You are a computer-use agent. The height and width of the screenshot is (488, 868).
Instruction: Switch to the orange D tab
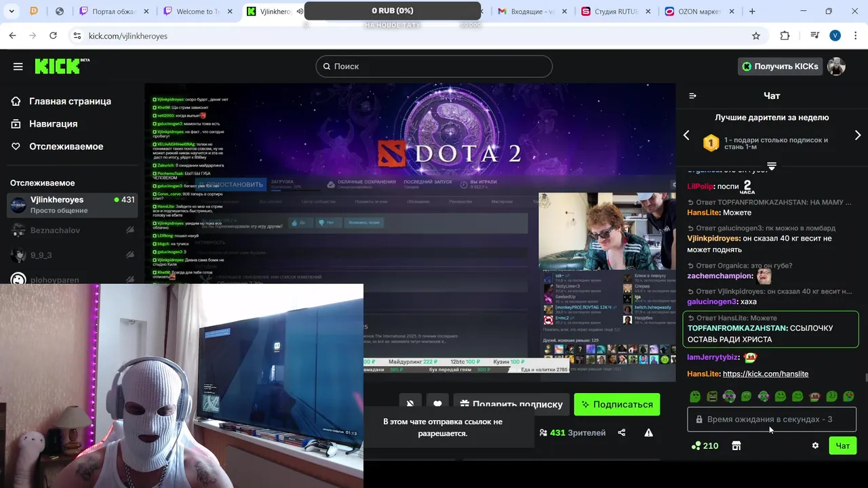(34, 12)
